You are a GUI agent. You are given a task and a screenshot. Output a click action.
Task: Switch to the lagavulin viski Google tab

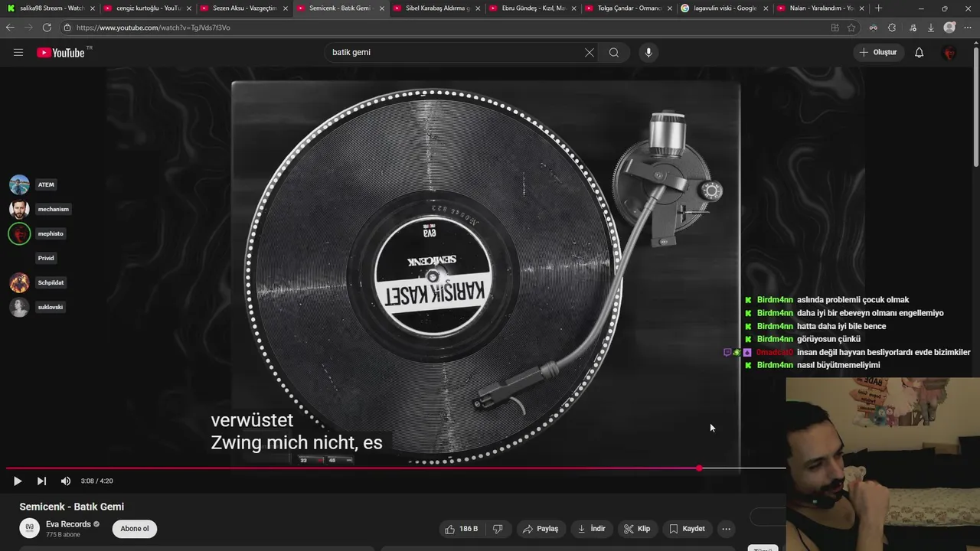coord(724,8)
